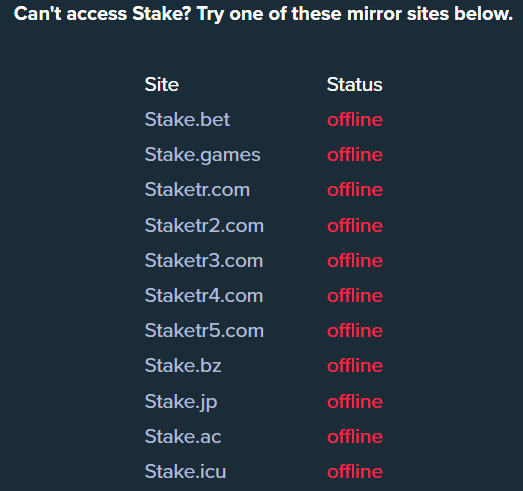Open the Staketr3.com mirror link
Screen dimensions: 523x491
pyautogui.click(x=204, y=261)
